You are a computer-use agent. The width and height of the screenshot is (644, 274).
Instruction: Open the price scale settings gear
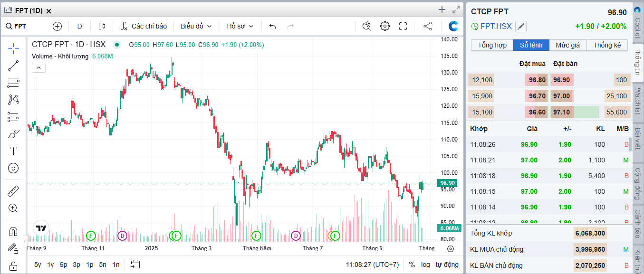(451, 248)
